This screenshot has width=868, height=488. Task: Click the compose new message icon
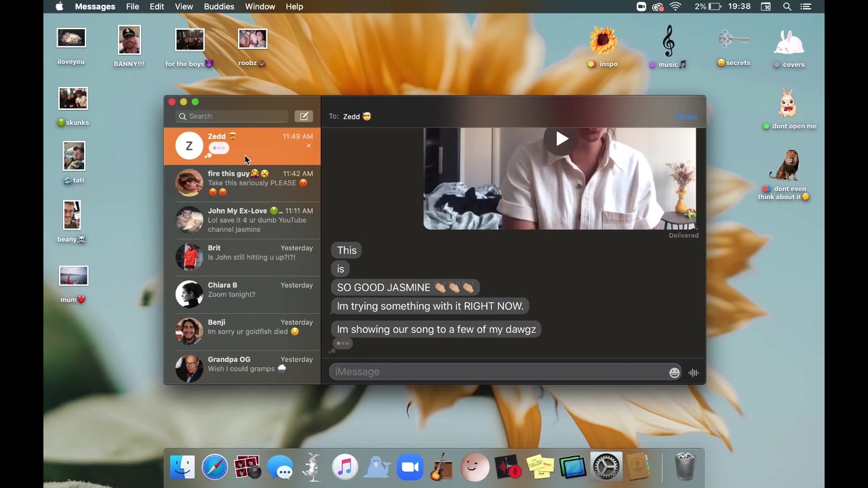[304, 117]
